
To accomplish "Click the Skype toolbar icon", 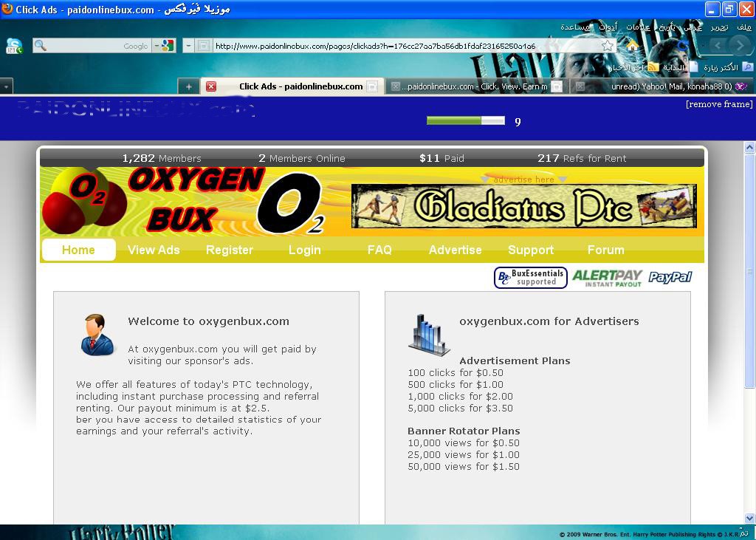I will pos(14,46).
